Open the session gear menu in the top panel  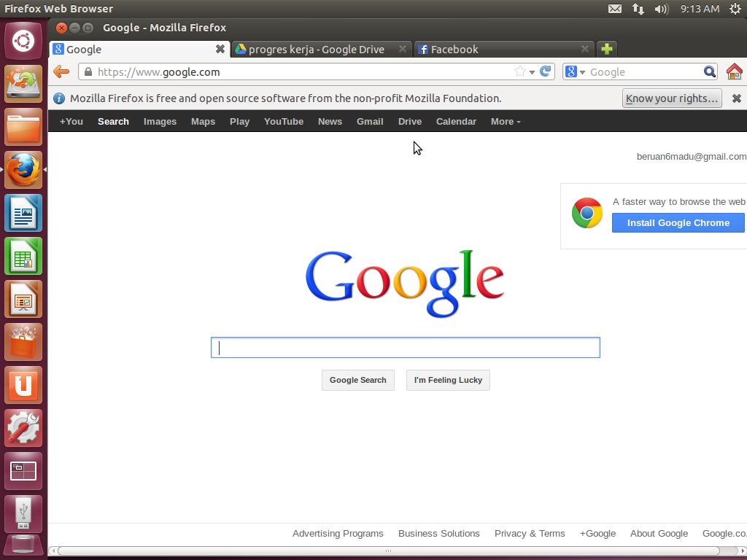point(735,9)
